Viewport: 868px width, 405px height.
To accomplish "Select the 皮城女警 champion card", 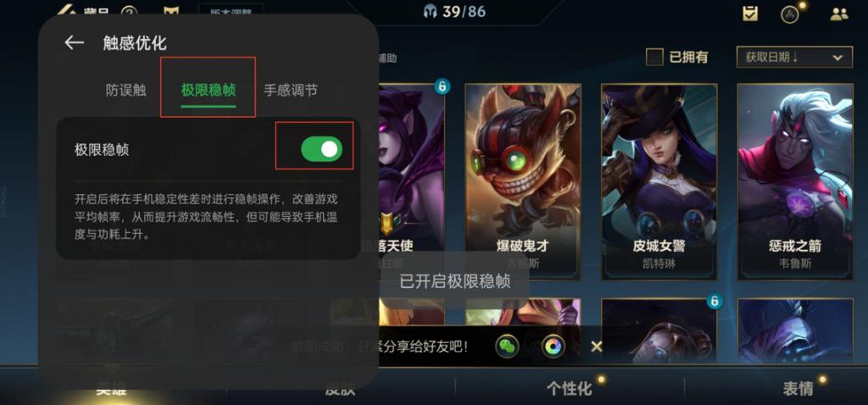I will pos(659,181).
